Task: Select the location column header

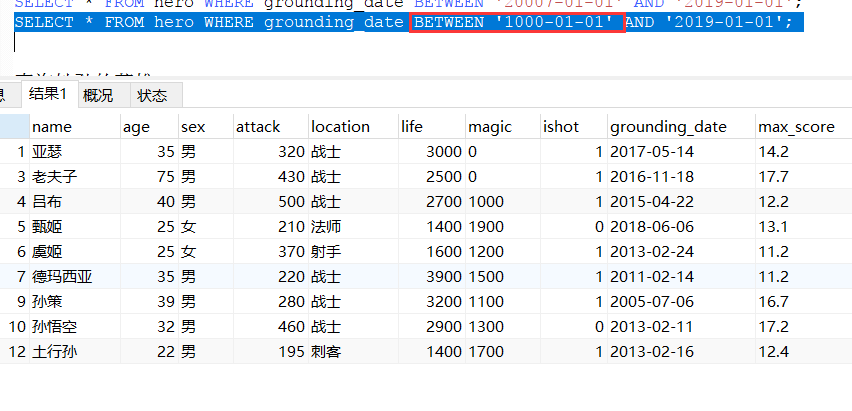Action: pyautogui.click(x=353, y=127)
